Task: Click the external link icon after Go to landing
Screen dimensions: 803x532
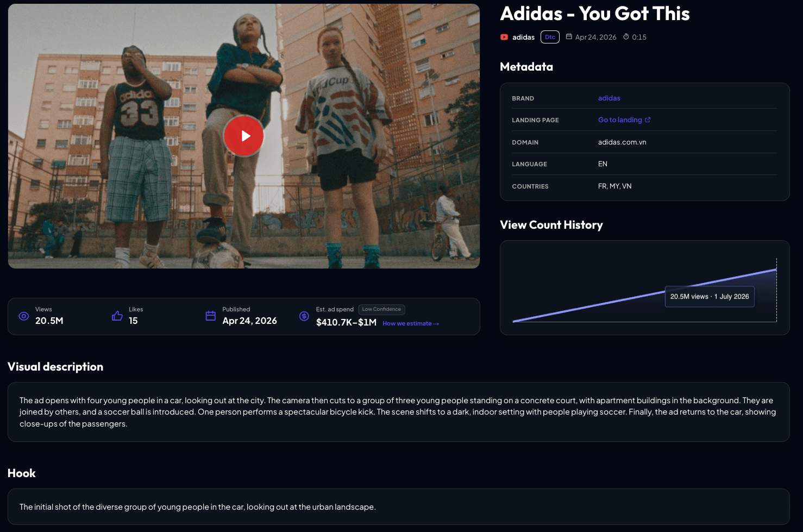Action: 648,120
